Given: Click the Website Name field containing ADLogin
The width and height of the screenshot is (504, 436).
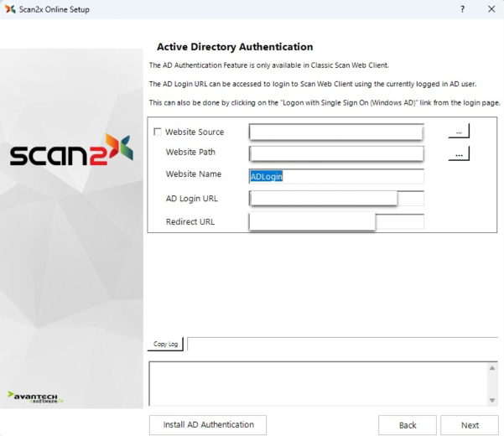Looking at the screenshot, I should click(x=336, y=176).
